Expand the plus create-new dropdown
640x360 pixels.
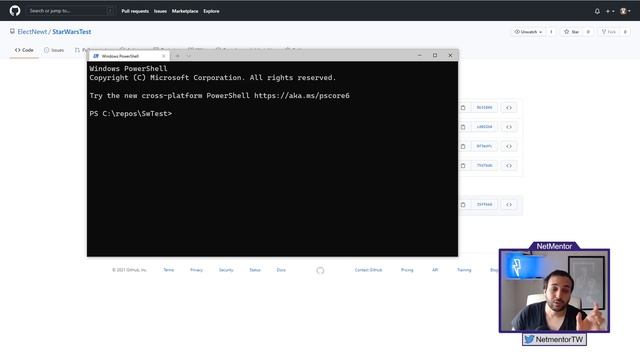coord(610,11)
